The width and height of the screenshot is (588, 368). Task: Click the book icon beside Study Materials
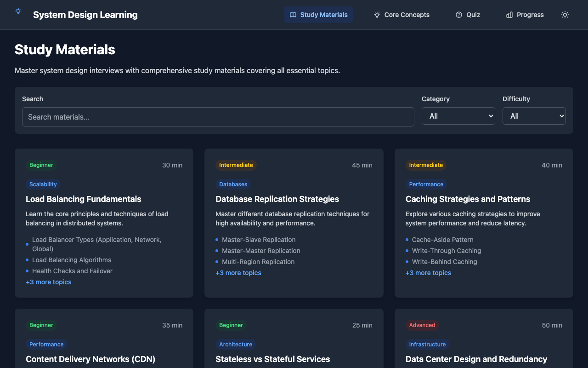tap(293, 15)
